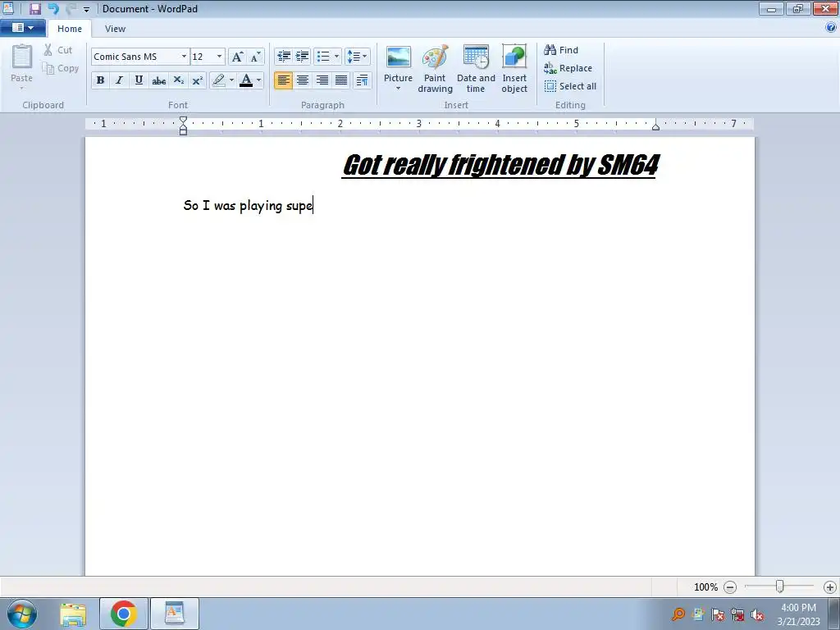Click the line 'So I was playing supe'
Image resolution: width=840 pixels, height=630 pixels.
(248, 206)
